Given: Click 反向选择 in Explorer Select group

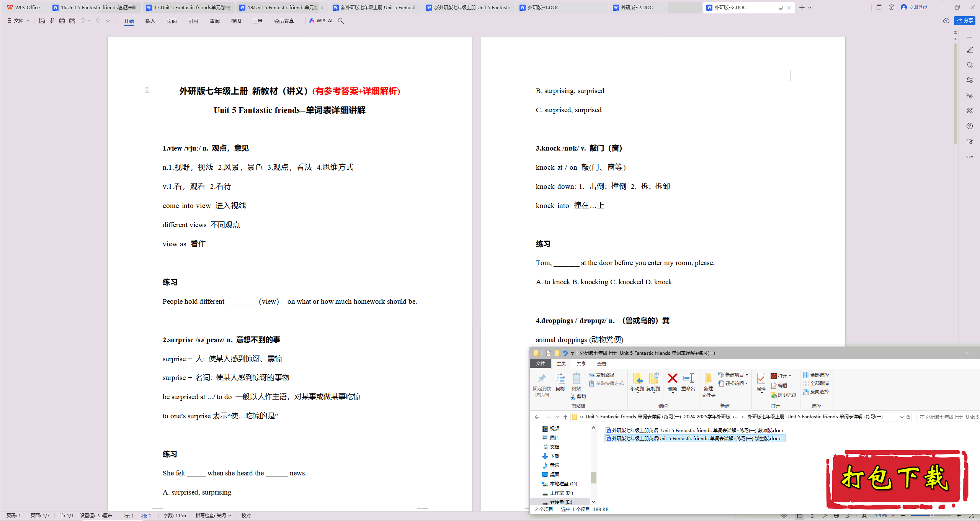Looking at the screenshot, I should pyautogui.click(x=816, y=392).
